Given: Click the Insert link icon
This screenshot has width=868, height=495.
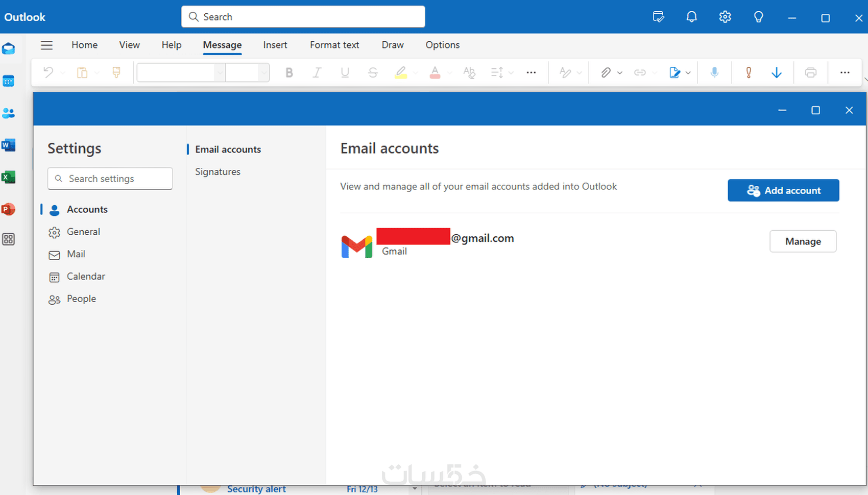Looking at the screenshot, I should point(640,72).
